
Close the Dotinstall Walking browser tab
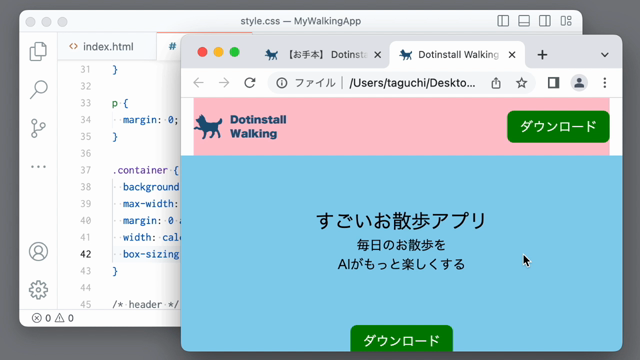[x=512, y=55]
